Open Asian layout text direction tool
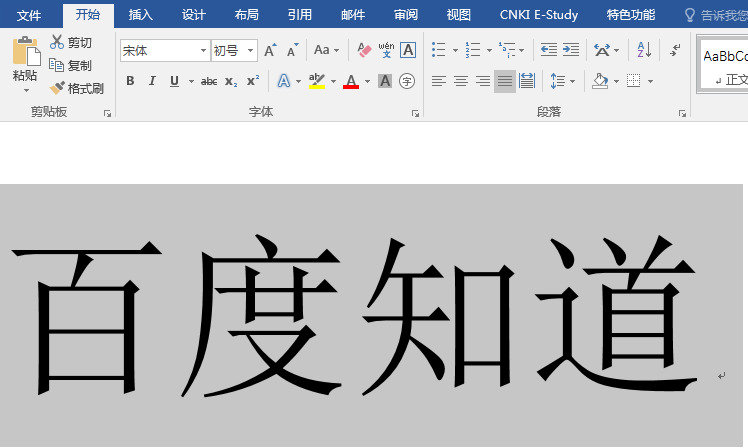Image resolution: width=748 pixels, height=448 pixels. [x=602, y=50]
